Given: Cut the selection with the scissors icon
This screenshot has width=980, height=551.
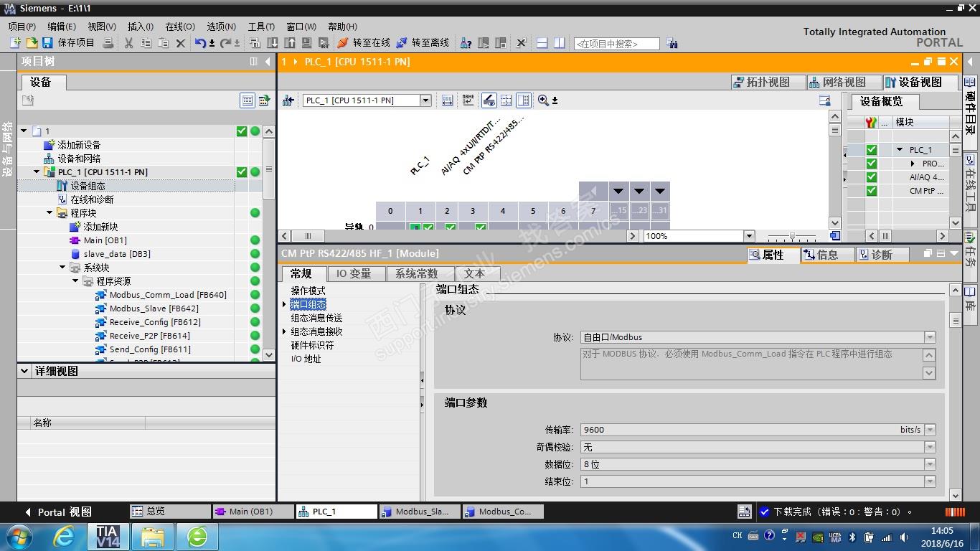Looking at the screenshot, I should coord(129,43).
